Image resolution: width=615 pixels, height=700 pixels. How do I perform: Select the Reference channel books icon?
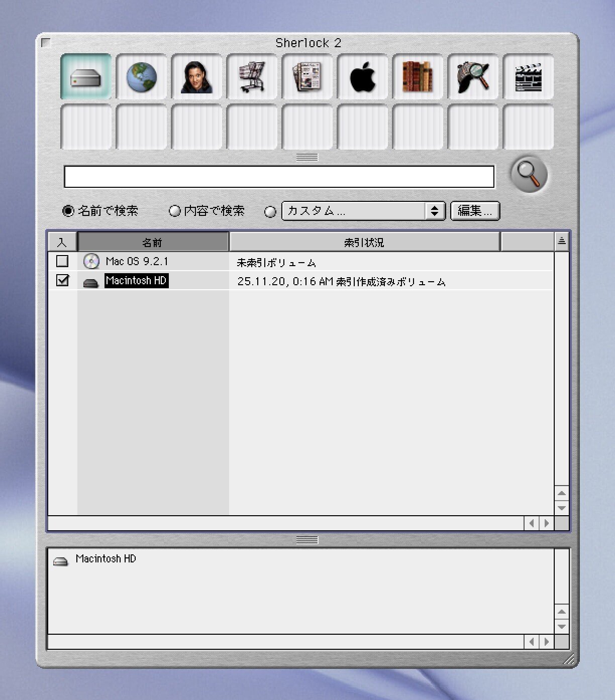coord(418,77)
